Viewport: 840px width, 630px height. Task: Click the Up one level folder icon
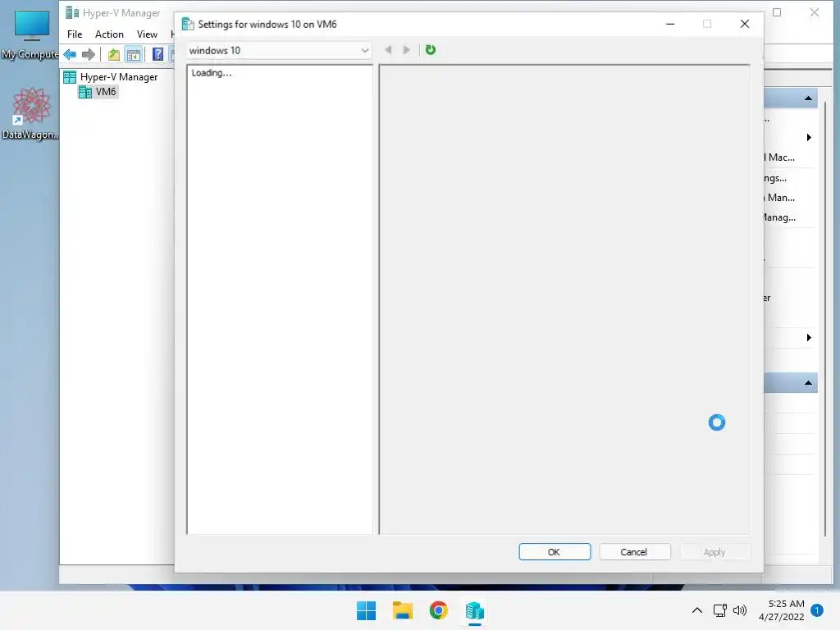113,54
